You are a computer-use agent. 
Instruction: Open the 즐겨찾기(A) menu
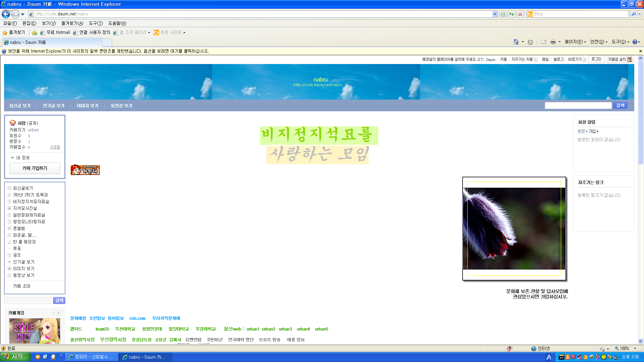click(x=72, y=23)
